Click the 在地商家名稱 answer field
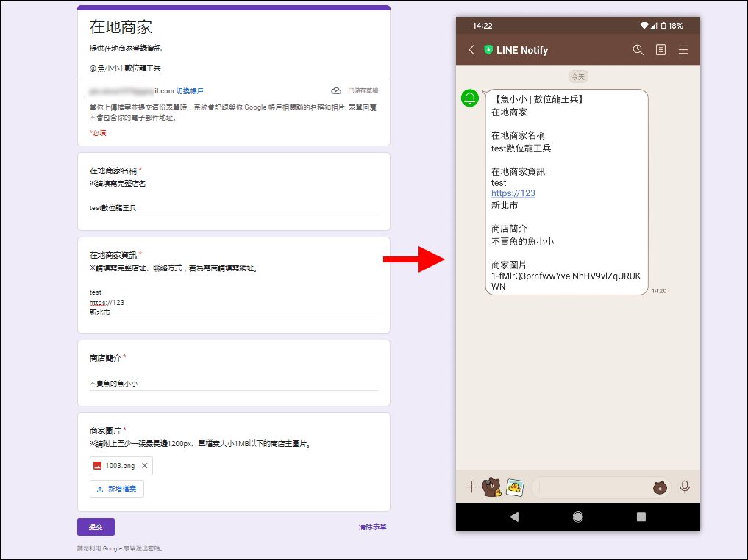 [x=234, y=208]
